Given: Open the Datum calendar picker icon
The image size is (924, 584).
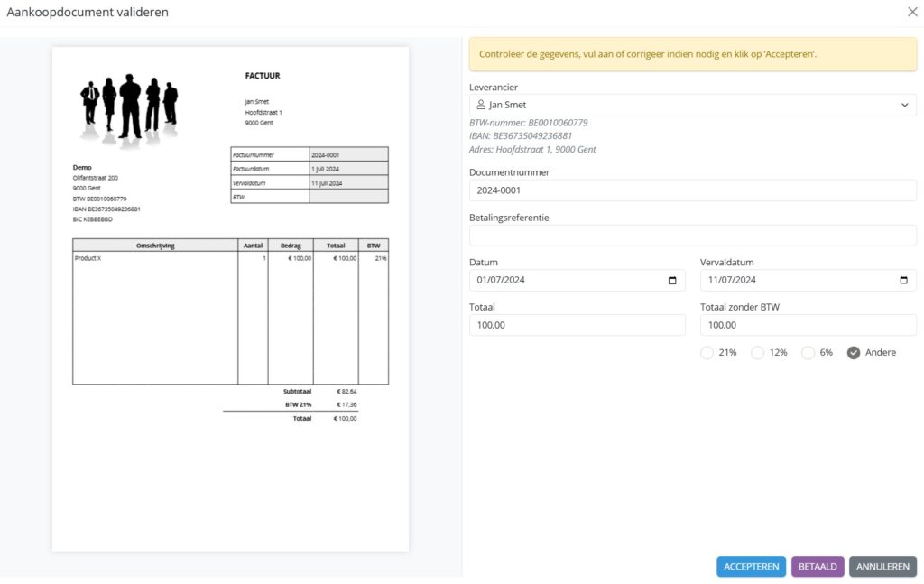Looking at the screenshot, I should [x=672, y=281].
